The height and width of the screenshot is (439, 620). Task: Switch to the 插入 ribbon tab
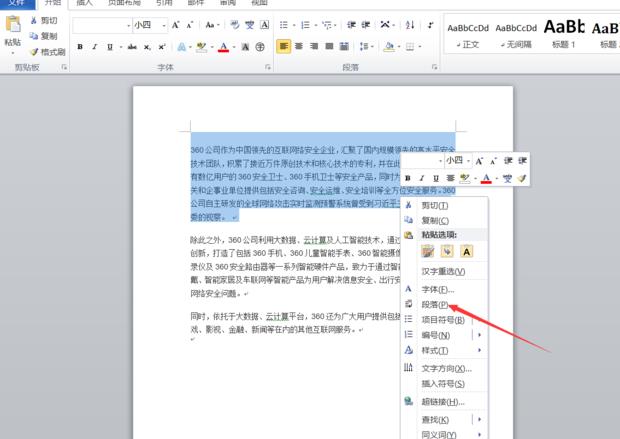(x=85, y=3)
